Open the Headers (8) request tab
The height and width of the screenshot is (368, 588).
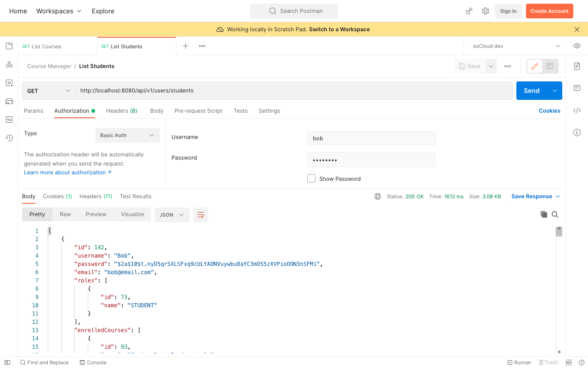(122, 111)
